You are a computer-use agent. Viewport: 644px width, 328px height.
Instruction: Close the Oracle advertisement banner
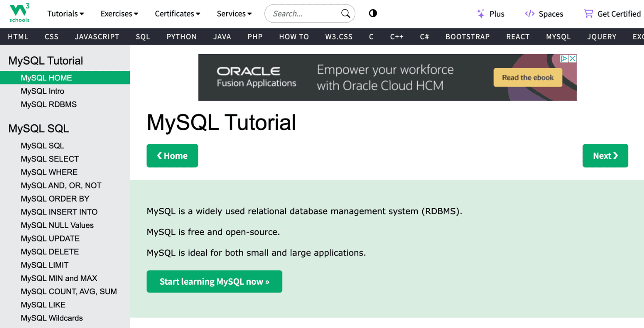pos(573,58)
